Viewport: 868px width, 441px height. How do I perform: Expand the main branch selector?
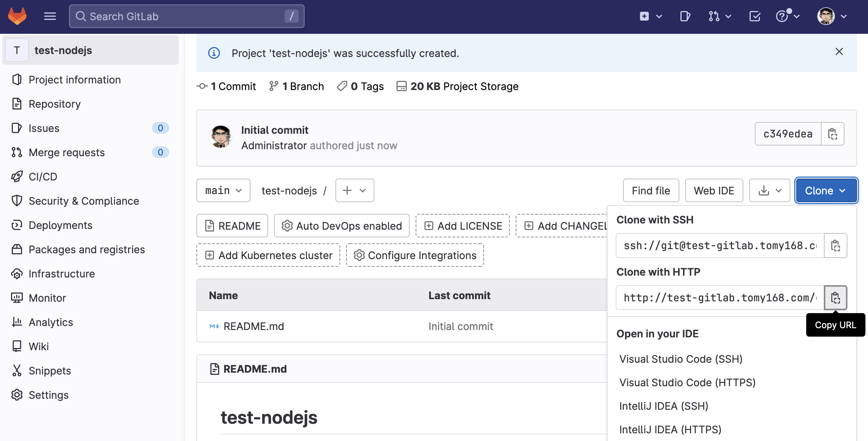point(223,190)
